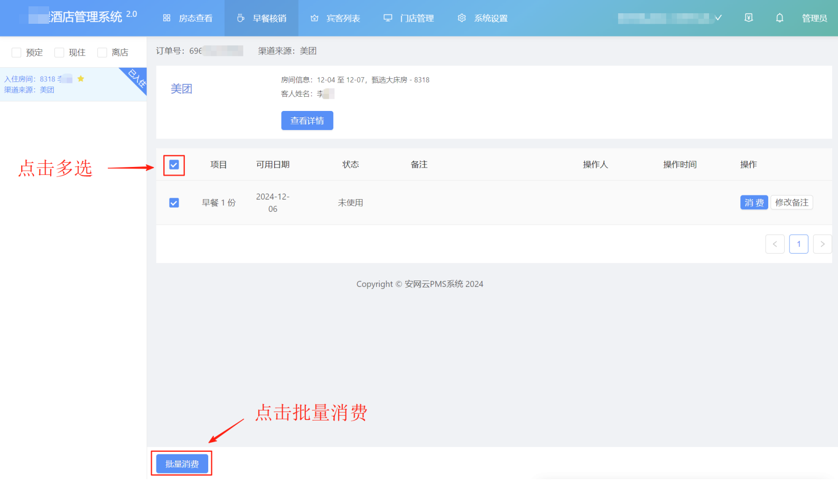This screenshot has width=838, height=504.
Task: Click the 查看详情 button
Action: point(307,120)
